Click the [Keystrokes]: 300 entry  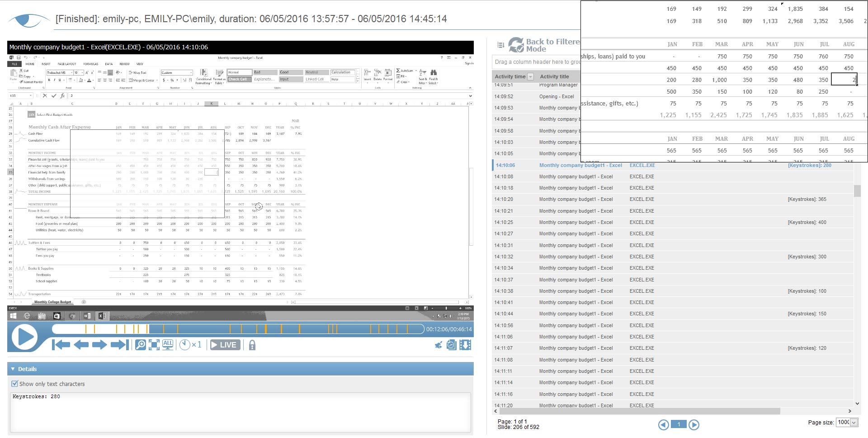807,257
